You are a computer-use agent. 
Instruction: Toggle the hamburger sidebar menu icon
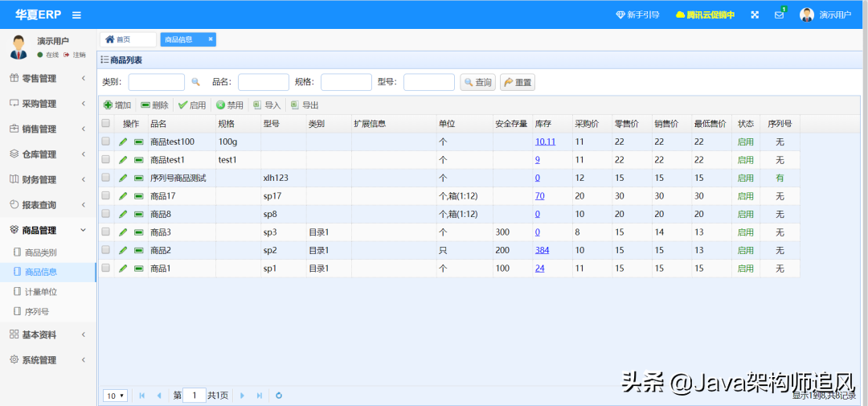76,15
